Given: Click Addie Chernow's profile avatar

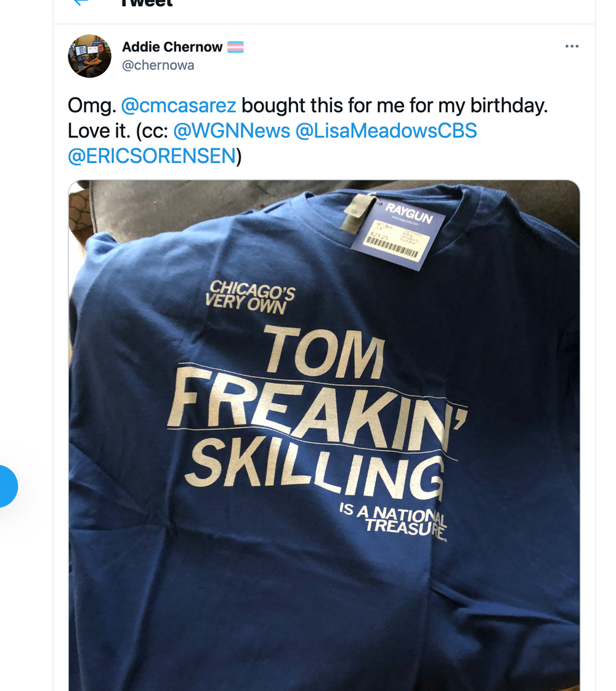Looking at the screenshot, I should point(89,56).
